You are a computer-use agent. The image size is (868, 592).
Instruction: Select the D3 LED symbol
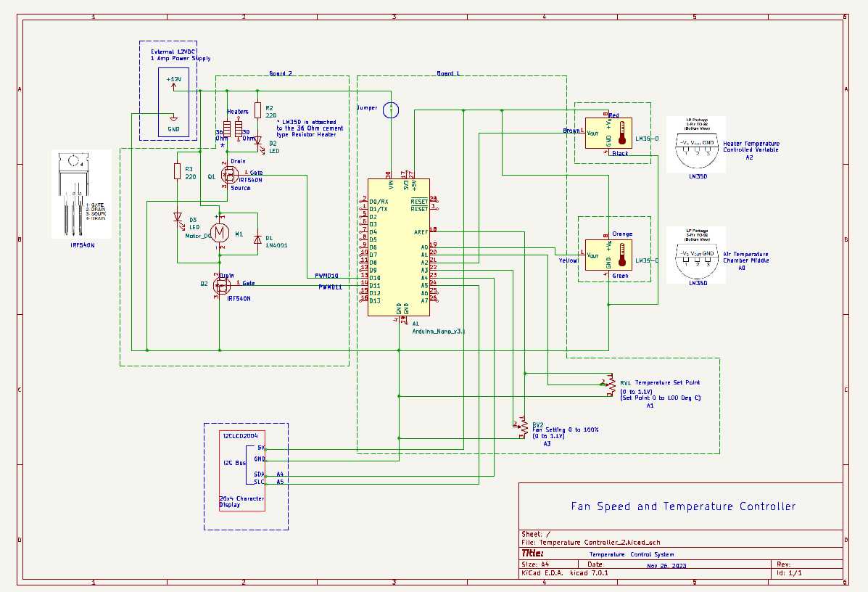tap(178, 218)
